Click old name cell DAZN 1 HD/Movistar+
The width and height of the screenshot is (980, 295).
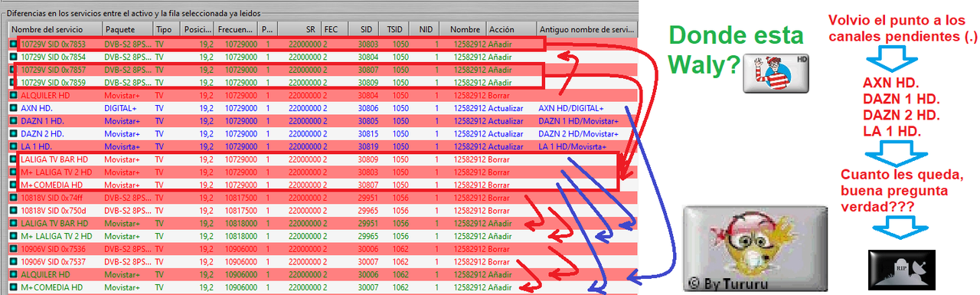click(x=578, y=121)
